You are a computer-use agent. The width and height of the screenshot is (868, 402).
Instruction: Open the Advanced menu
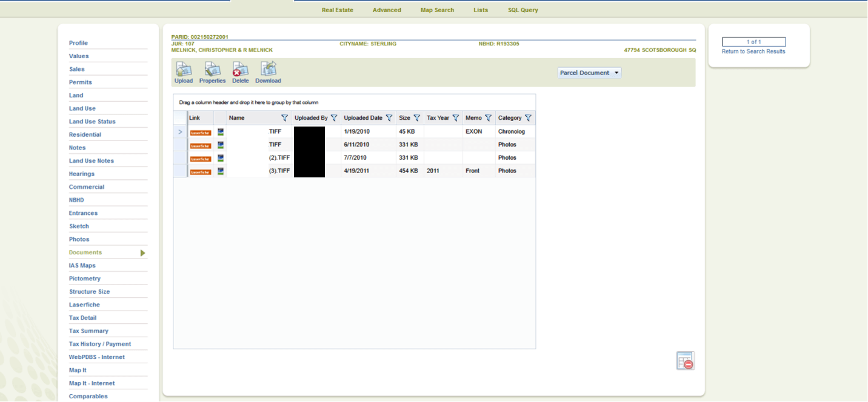click(387, 10)
